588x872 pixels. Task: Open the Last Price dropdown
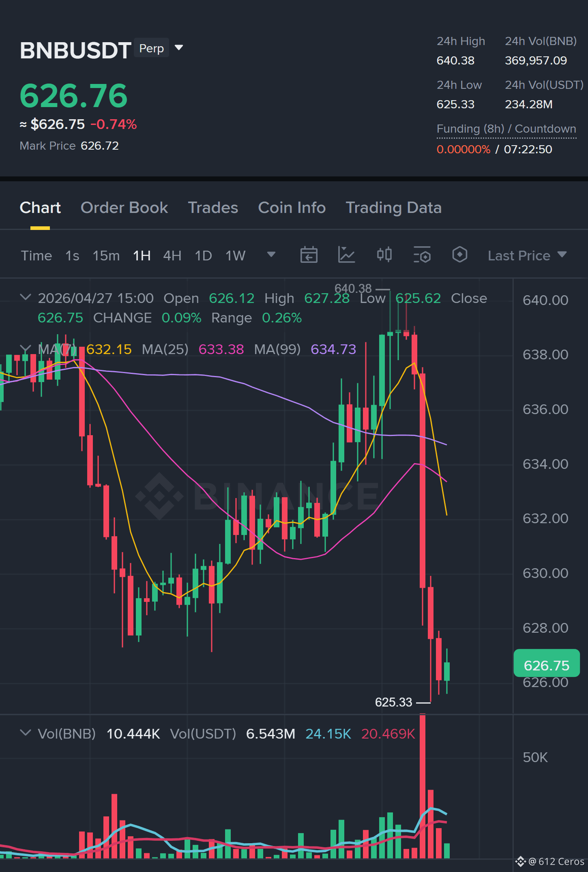click(x=527, y=256)
